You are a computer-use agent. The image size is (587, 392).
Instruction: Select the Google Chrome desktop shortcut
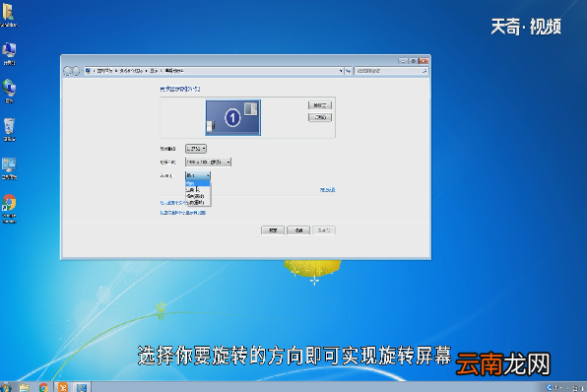(9, 208)
